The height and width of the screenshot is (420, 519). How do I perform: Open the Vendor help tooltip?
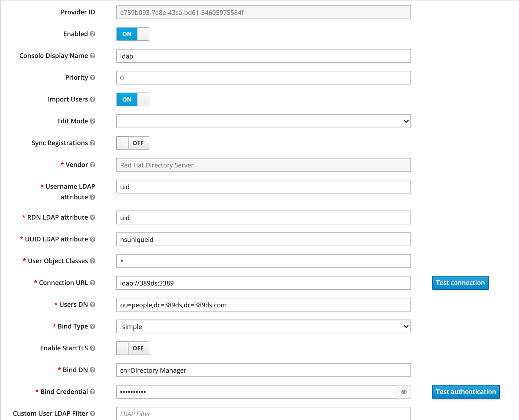coord(93,164)
